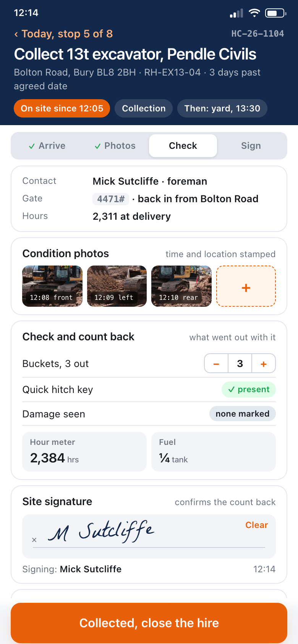Tap the Then: yard, 13:30 next stop chip
This screenshot has width=298, height=644.
pyautogui.click(x=222, y=108)
